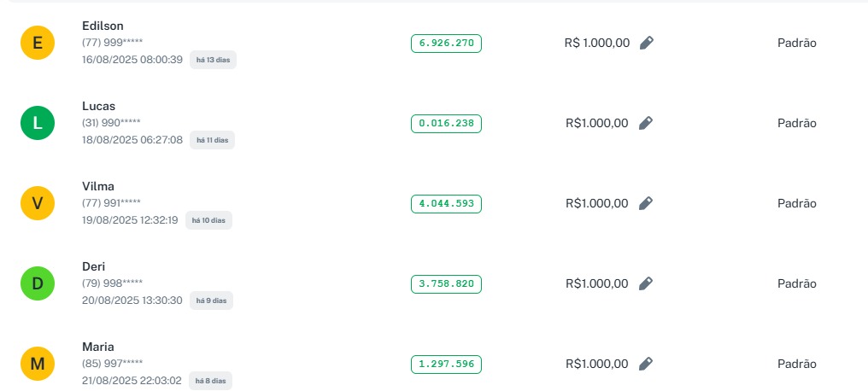
Task: Click the pencil icon in Lucas's row
Action: 646,123
